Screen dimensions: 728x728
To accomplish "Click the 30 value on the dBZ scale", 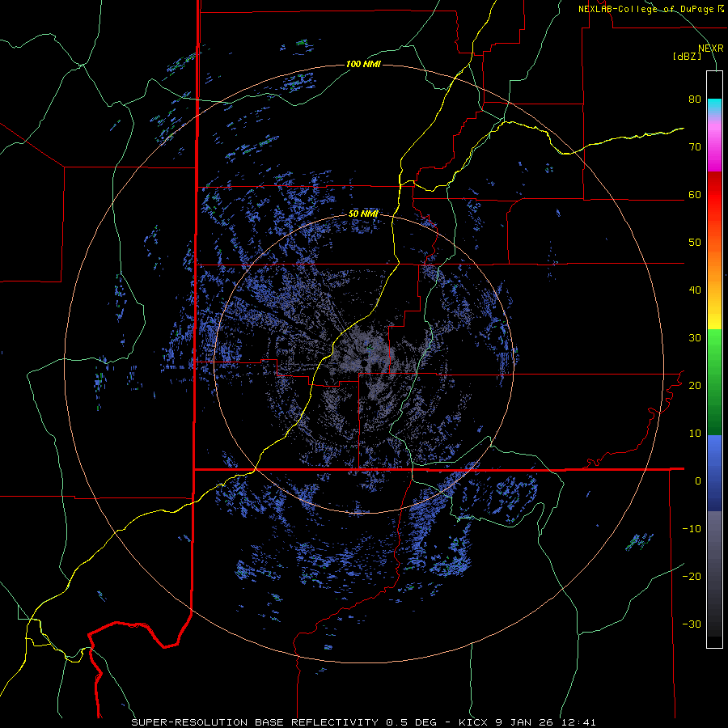I will pos(695,338).
